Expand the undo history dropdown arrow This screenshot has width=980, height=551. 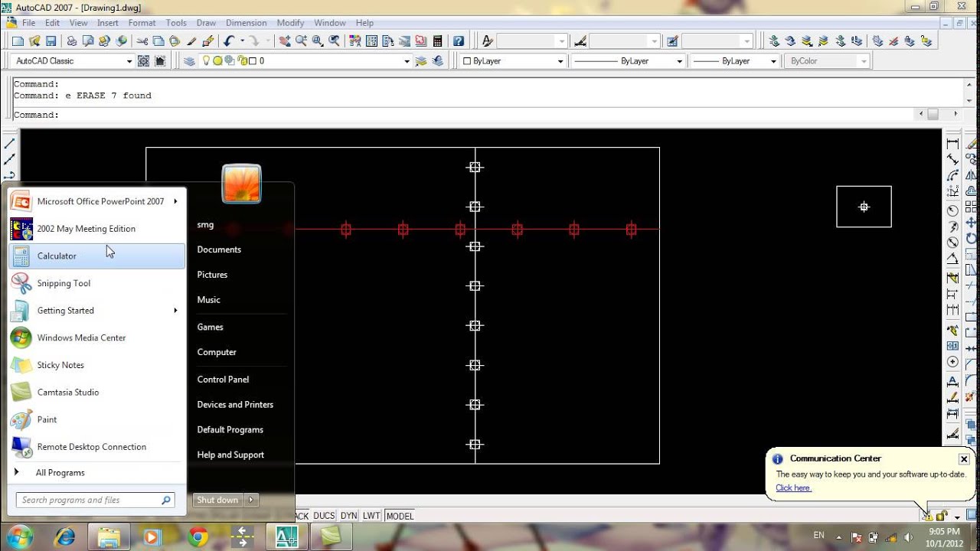(x=243, y=41)
